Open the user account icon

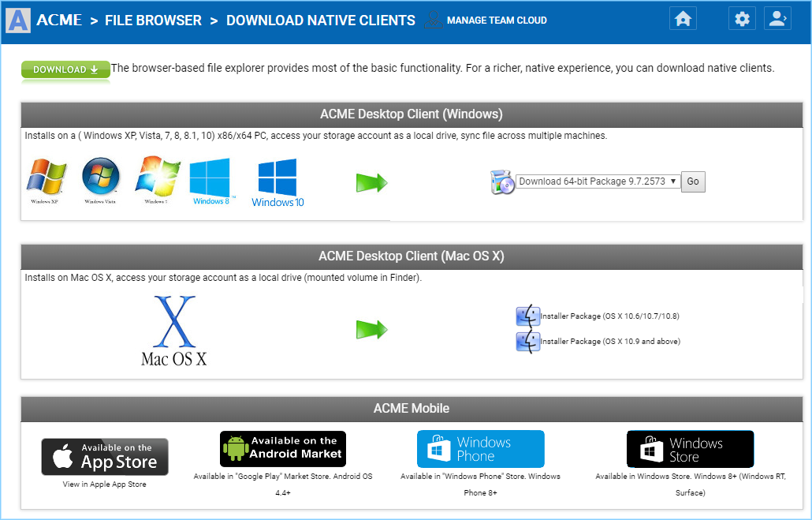click(x=777, y=19)
